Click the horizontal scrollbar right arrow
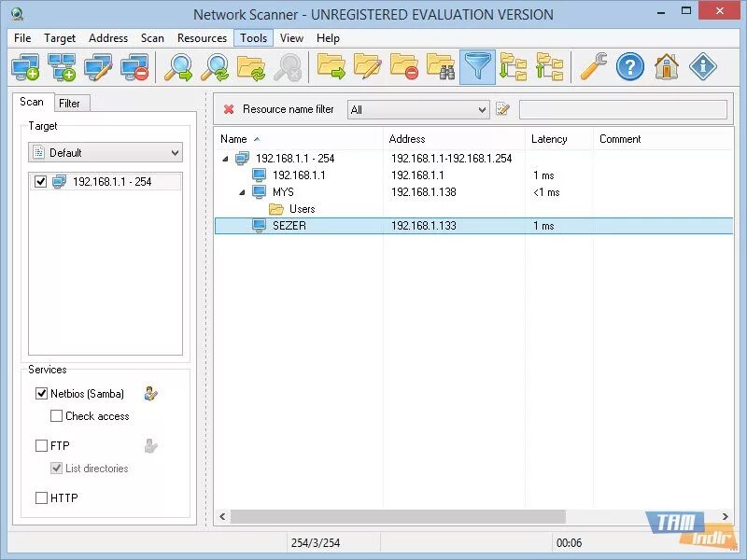 click(726, 516)
